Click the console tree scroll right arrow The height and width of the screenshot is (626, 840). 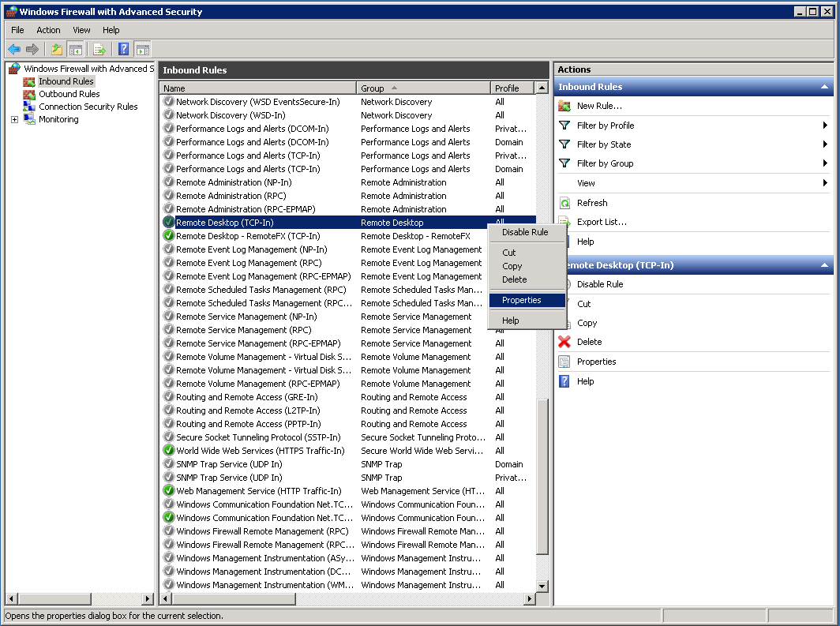click(148, 598)
